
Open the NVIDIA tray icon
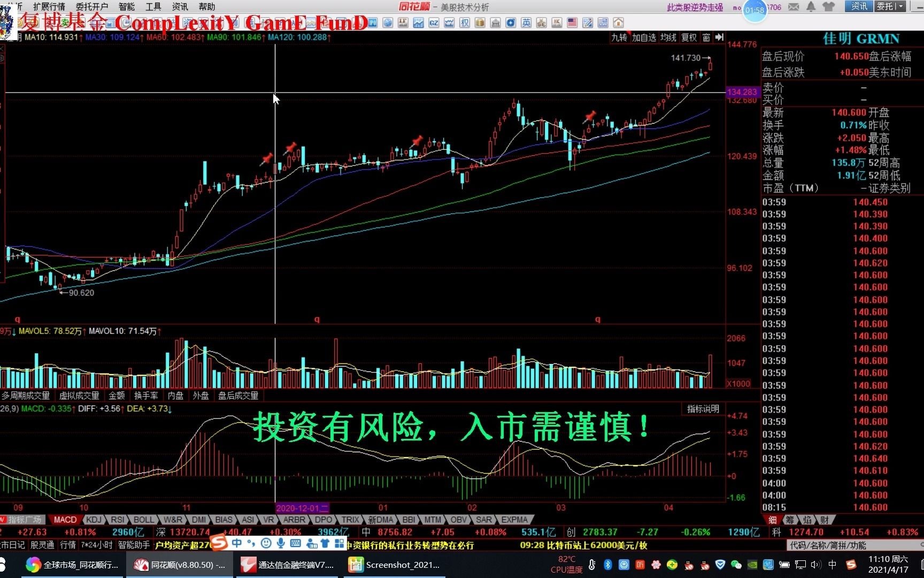point(752,565)
